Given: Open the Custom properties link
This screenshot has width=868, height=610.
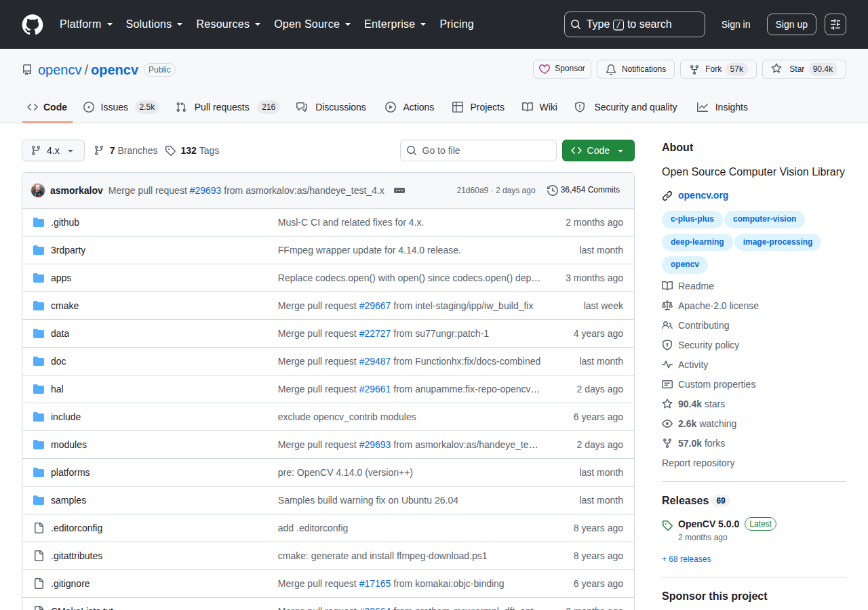Looking at the screenshot, I should click(709, 384).
